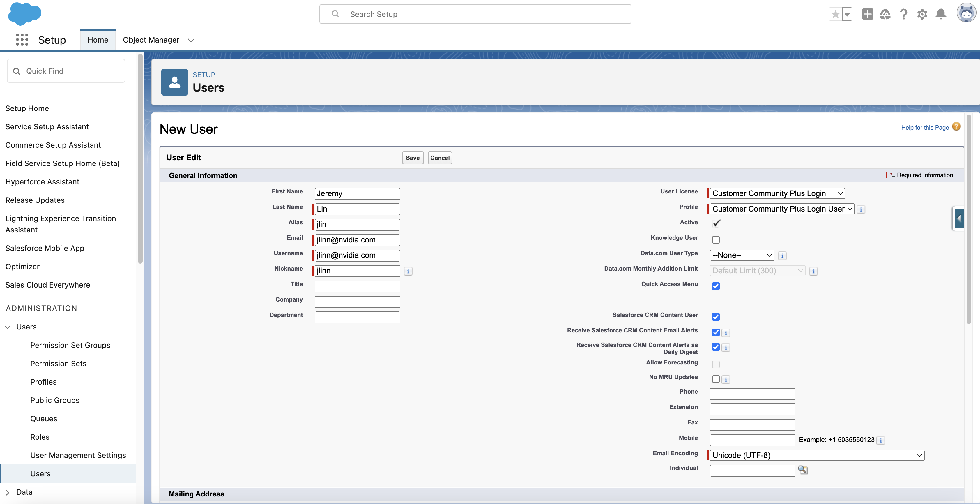This screenshot has width=980, height=504.
Task: Toggle Salesforce CRM Content User checkbox
Action: (x=716, y=317)
